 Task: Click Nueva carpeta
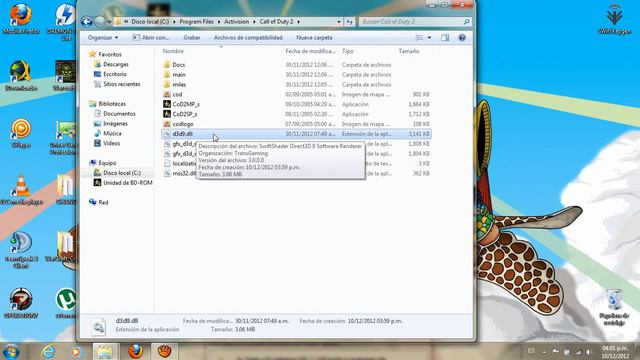tap(314, 38)
